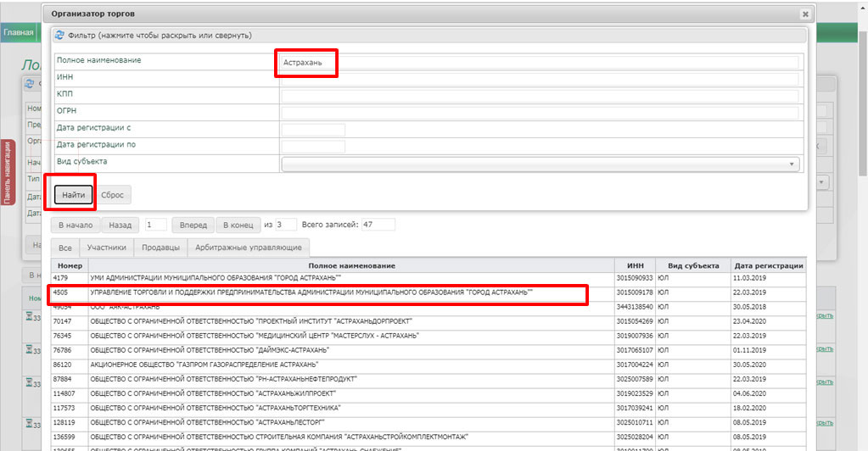
Task: Click the Дата регистрации с date field
Action: point(313,130)
